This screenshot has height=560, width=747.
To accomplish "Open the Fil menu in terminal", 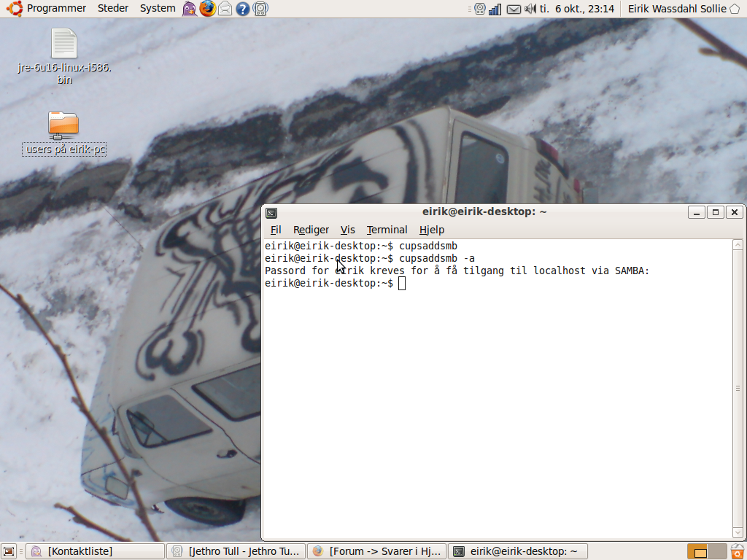I will (276, 230).
